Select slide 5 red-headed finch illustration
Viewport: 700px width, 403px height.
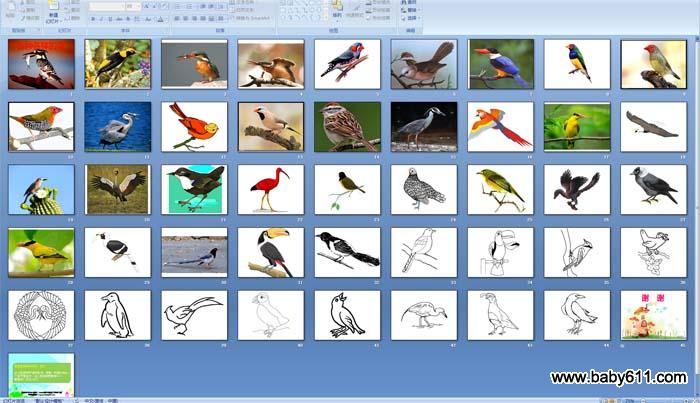coord(347,64)
